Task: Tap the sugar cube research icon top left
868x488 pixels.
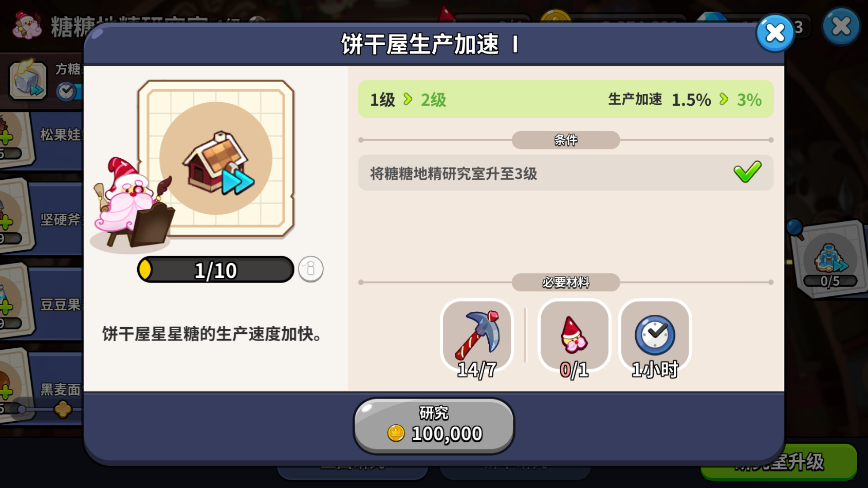Action: [x=28, y=81]
